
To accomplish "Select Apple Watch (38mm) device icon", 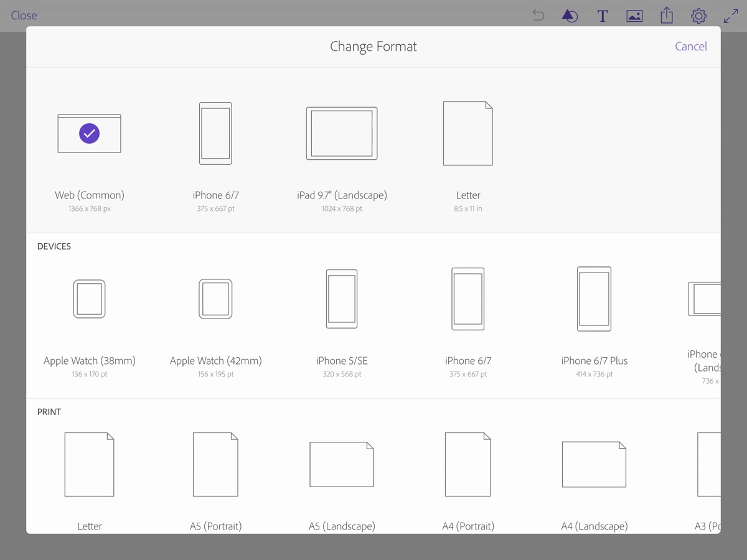I will (x=89, y=299).
